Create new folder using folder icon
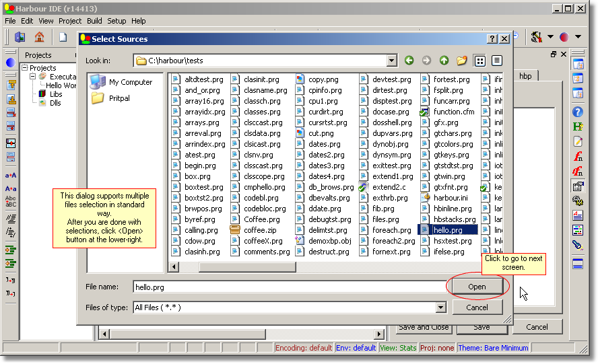 tap(462, 61)
